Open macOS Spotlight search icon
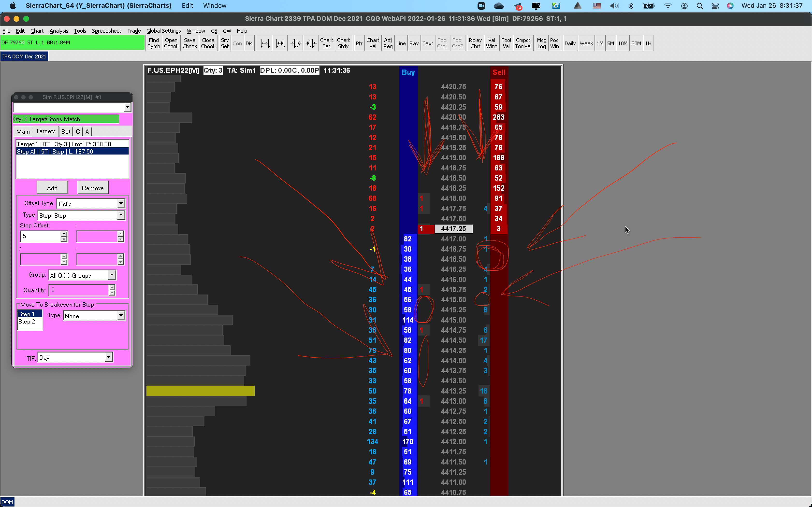The height and width of the screenshot is (507, 812). click(x=700, y=6)
